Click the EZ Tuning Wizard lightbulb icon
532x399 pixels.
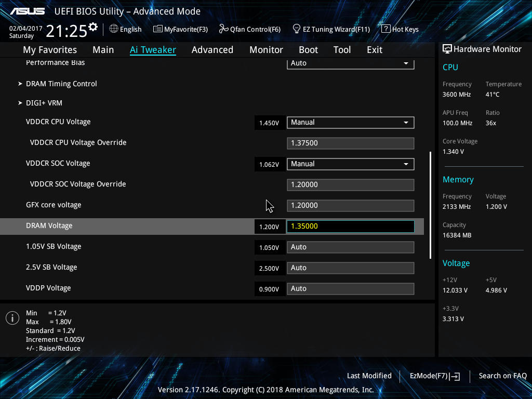tap(296, 29)
